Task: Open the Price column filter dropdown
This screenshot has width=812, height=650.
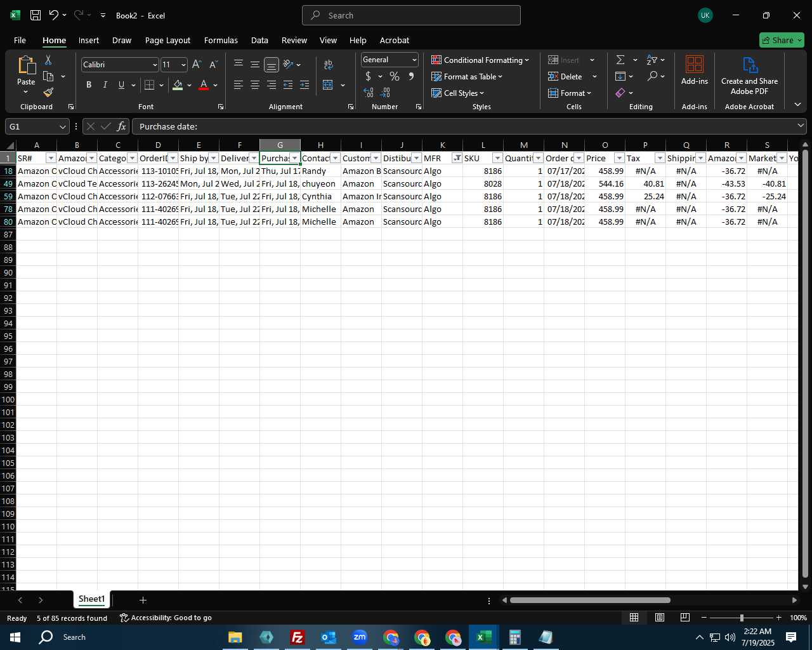Action: [619, 158]
